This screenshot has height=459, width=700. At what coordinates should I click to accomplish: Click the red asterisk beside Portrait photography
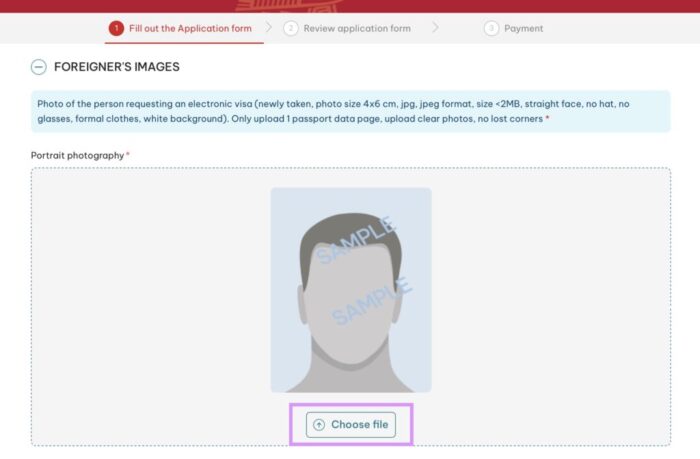pos(128,154)
